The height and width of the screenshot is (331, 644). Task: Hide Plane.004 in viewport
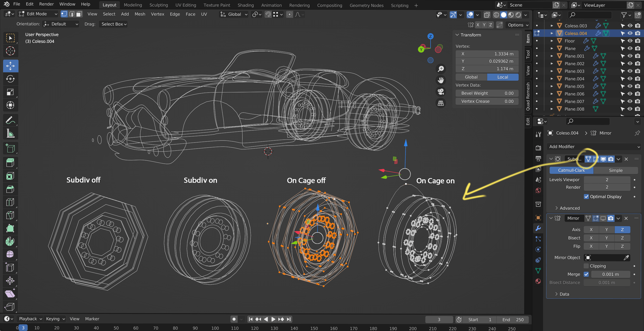(630, 79)
